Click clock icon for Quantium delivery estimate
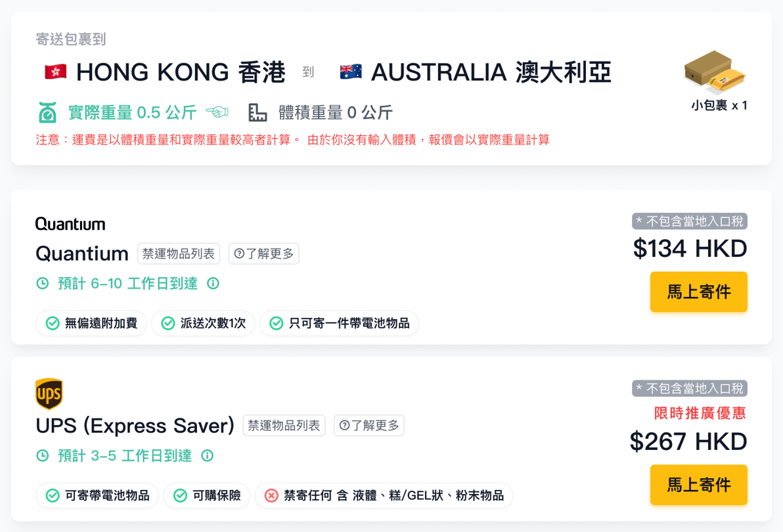783x532 pixels. tap(43, 284)
